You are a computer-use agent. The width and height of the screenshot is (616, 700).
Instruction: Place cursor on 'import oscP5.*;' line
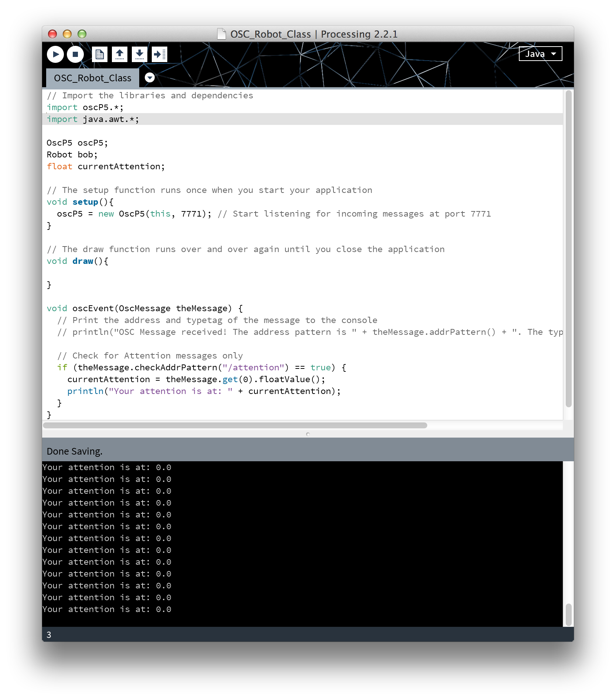tap(85, 107)
